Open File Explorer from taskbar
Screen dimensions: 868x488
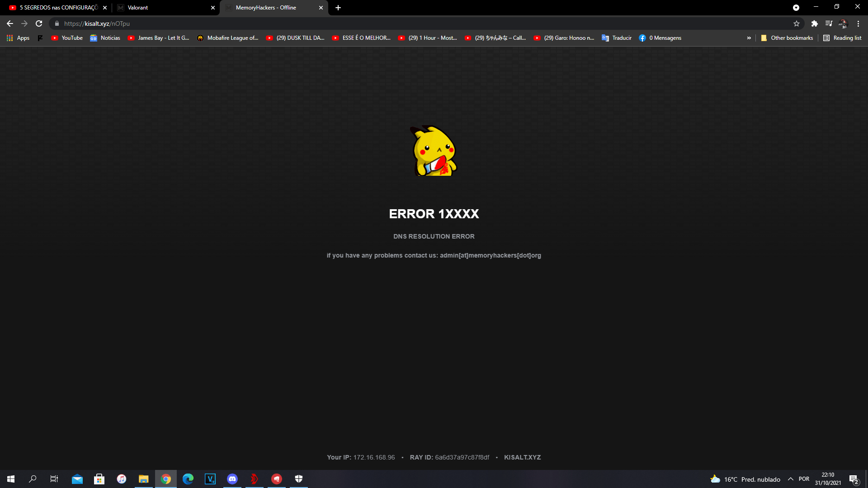click(143, 479)
